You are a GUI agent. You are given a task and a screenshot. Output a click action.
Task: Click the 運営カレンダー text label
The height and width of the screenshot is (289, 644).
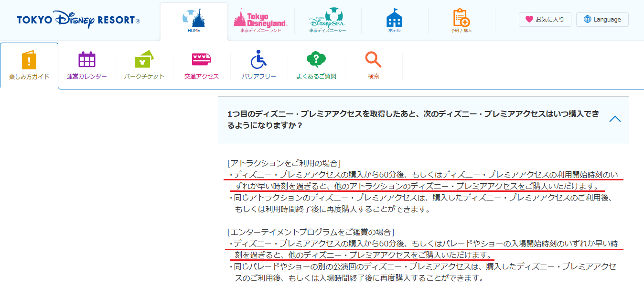(x=87, y=77)
